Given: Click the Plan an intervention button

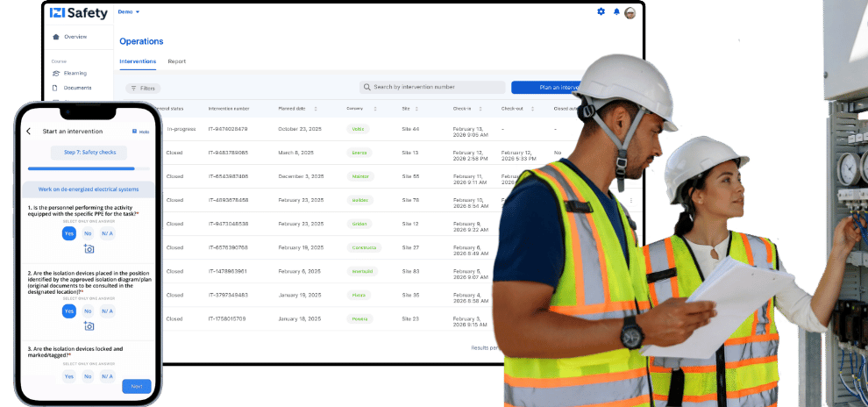Looking at the screenshot, I should [546, 88].
